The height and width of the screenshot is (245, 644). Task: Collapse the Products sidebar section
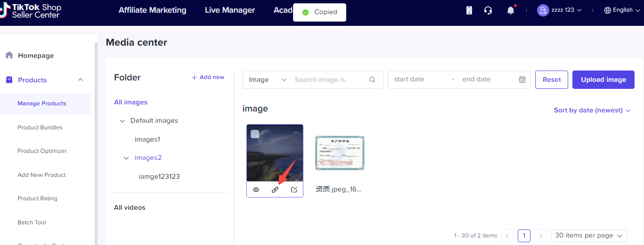click(x=81, y=80)
